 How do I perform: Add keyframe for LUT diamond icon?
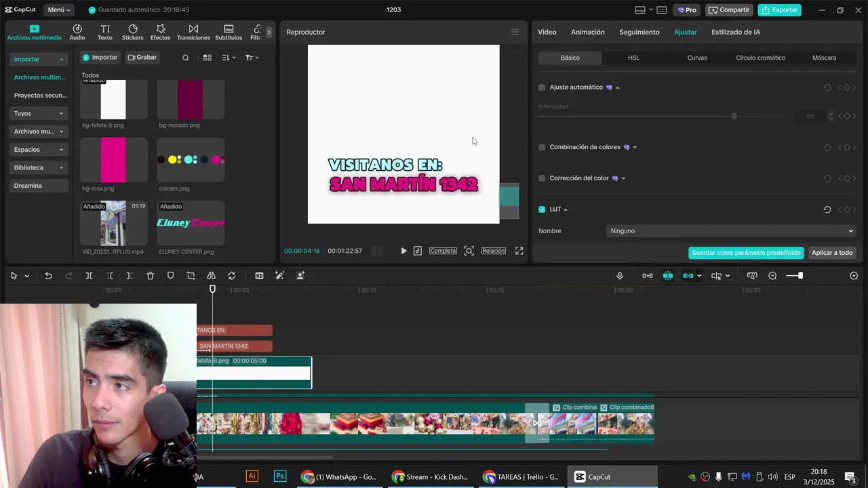[x=846, y=209]
